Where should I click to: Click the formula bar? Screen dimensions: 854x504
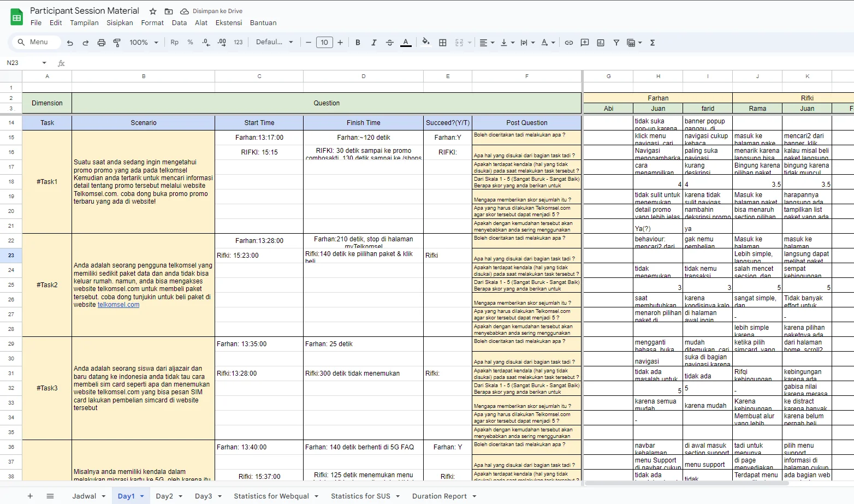pos(459,63)
